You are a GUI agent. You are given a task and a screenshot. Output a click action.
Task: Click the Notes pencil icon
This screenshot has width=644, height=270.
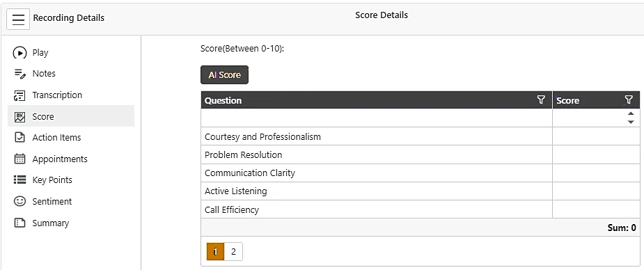19,74
